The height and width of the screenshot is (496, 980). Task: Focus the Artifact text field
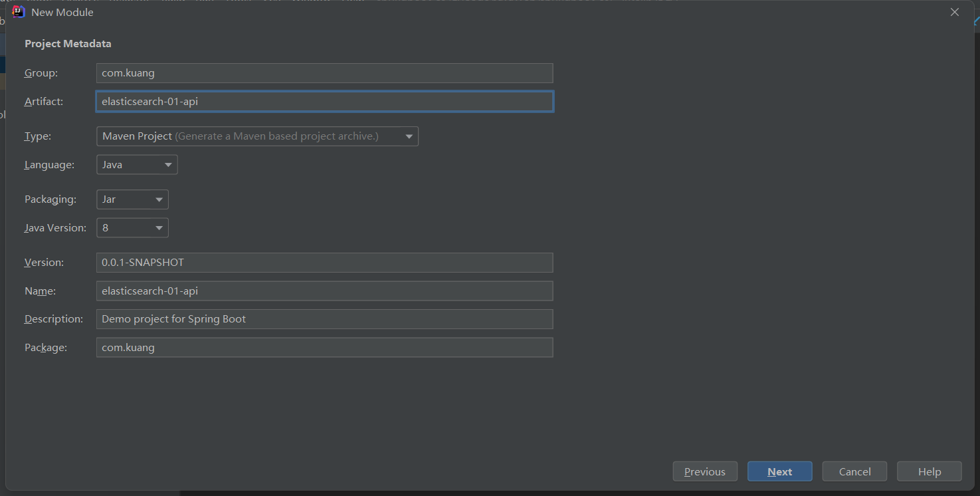click(324, 102)
